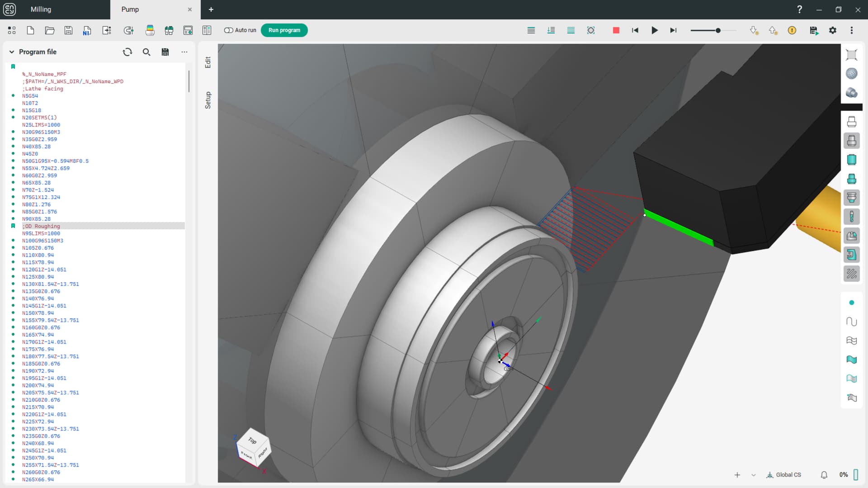
Task: Enable the Auto run toggle
Action: 228,30
